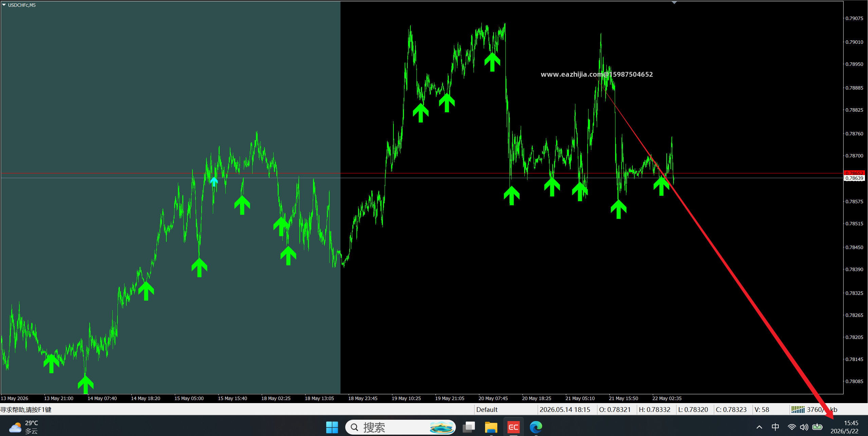Image resolution: width=868 pixels, height=436 pixels.
Task: Click the 0.78085 price scale label
Action: pos(854,381)
